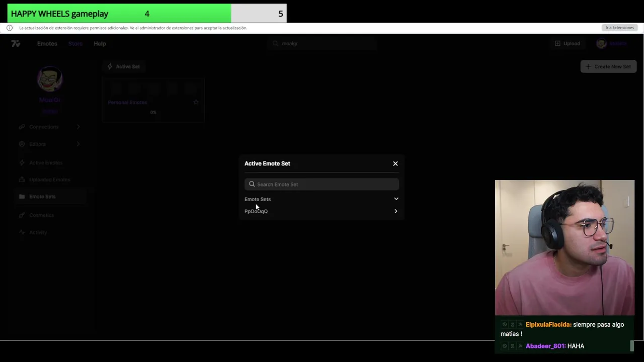This screenshot has width=644, height=362.
Task: Go to the Emotes nav item
Action: (47, 44)
